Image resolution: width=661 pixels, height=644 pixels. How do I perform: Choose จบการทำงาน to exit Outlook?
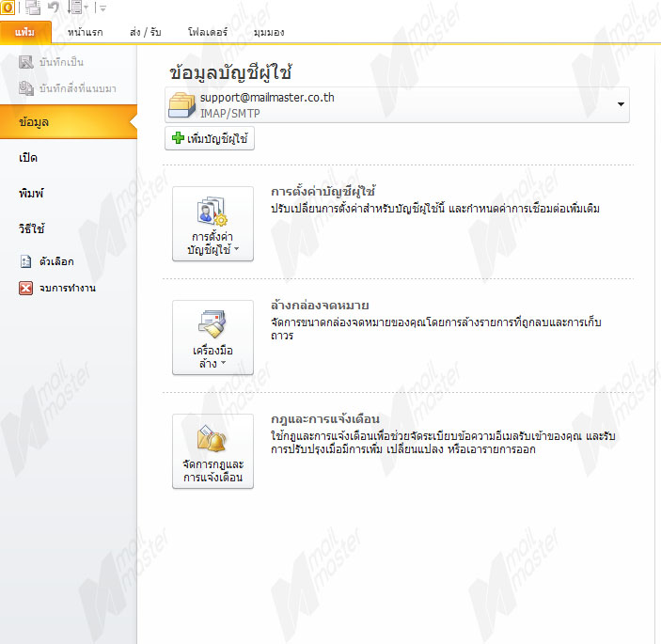point(68,289)
